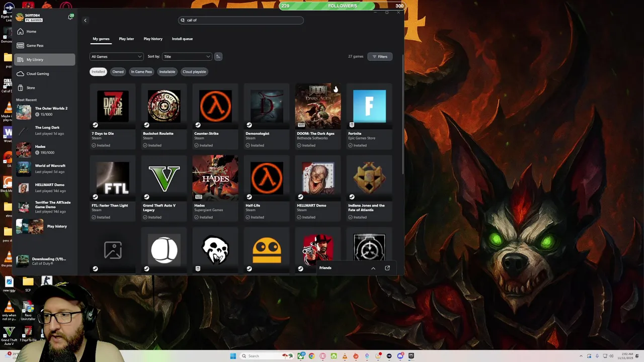
Task: Open Cloud Gaming in the sidebar
Action: tap(44, 73)
